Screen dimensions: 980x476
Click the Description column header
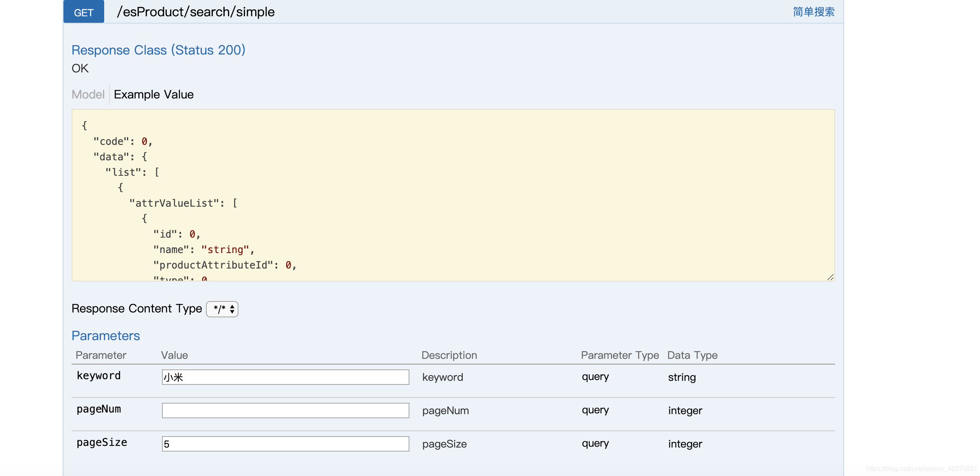[449, 355]
